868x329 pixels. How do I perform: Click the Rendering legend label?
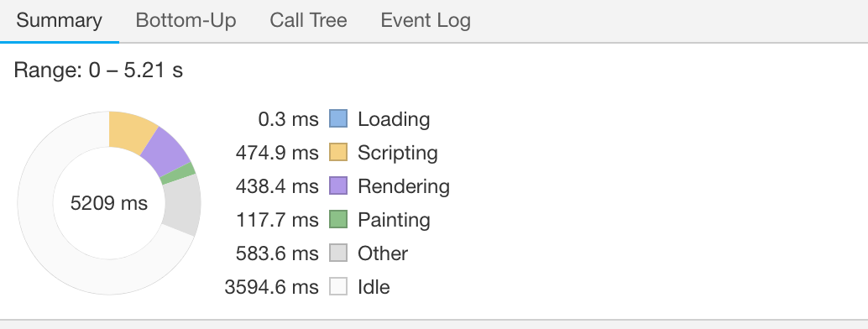[x=404, y=186]
